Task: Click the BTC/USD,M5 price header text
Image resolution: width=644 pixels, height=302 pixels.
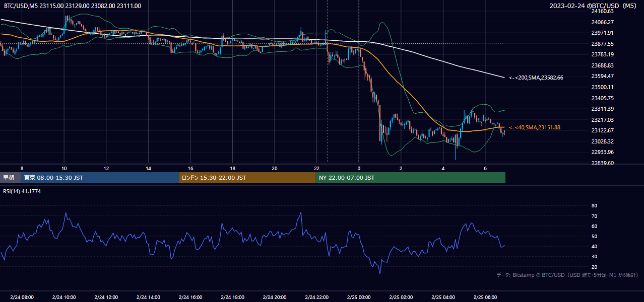Action: [x=73, y=6]
